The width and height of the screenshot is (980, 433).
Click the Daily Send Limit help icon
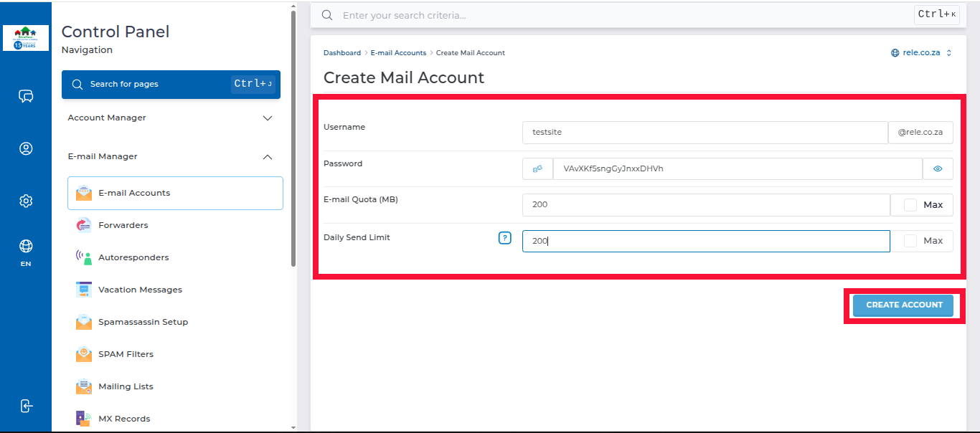tap(504, 238)
